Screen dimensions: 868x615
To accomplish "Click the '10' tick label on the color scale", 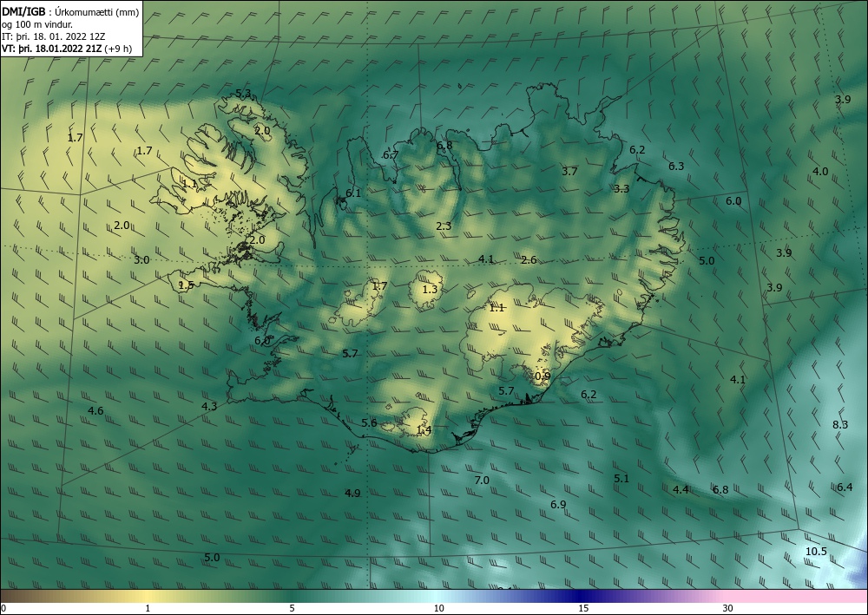I will [x=438, y=608].
